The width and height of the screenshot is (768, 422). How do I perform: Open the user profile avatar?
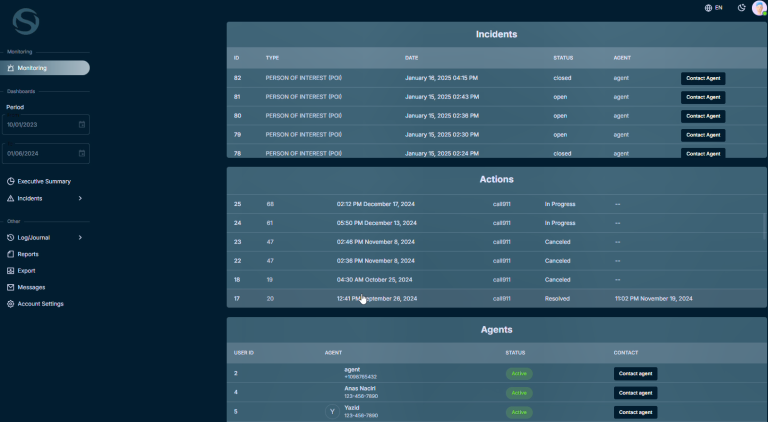click(x=759, y=8)
